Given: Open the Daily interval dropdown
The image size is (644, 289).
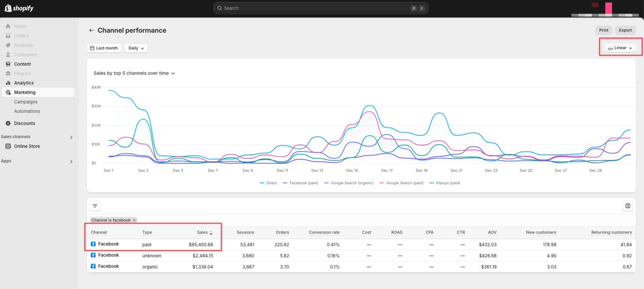Looking at the screenshot, I should pos(136,48).
